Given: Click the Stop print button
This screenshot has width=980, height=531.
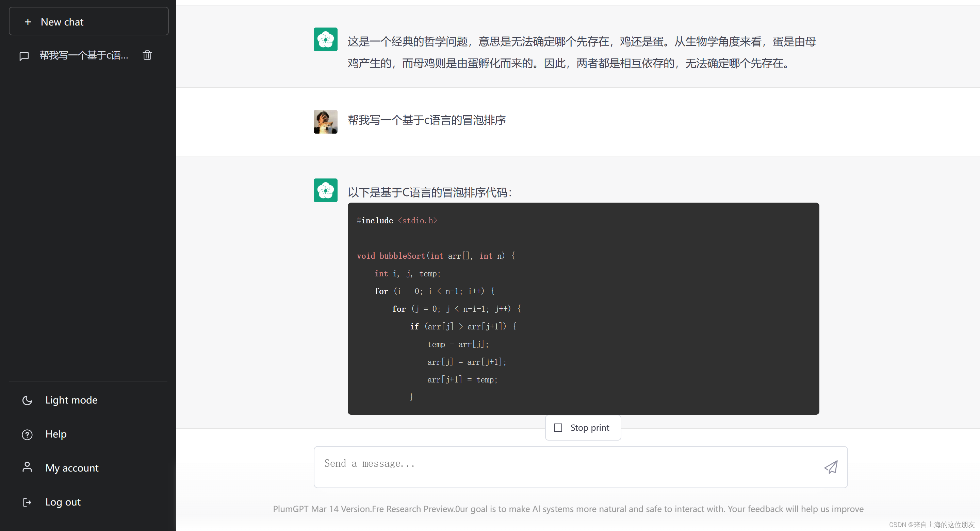Looking at the screenshot, I should (583, 427).
